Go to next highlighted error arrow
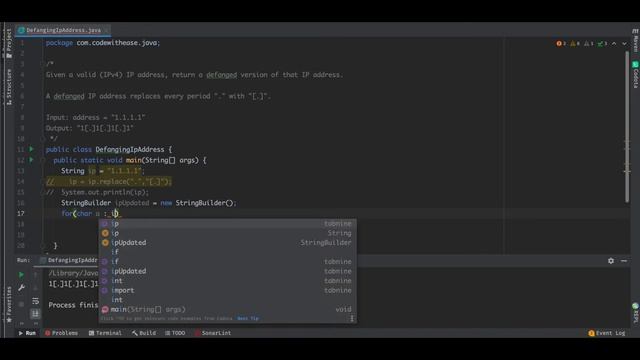The image size is (640, 360). click(624, 44)
